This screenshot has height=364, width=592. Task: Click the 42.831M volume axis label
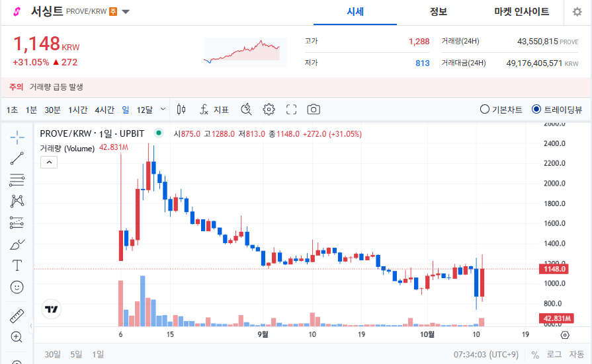point(556,318)
